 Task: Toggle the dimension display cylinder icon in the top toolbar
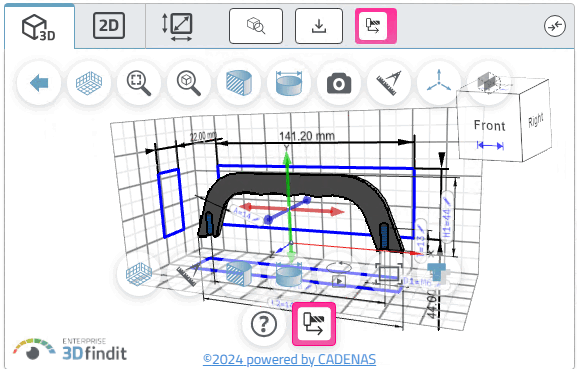(x=289, y=83)
